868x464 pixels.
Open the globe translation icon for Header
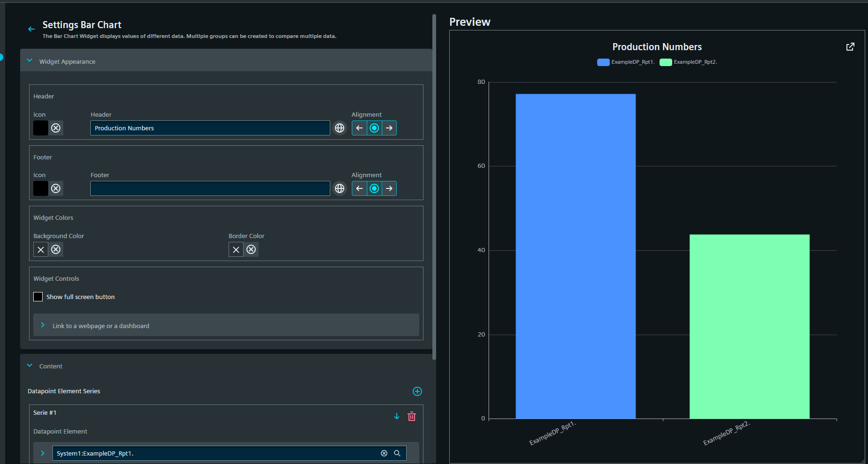pos(340,128)
